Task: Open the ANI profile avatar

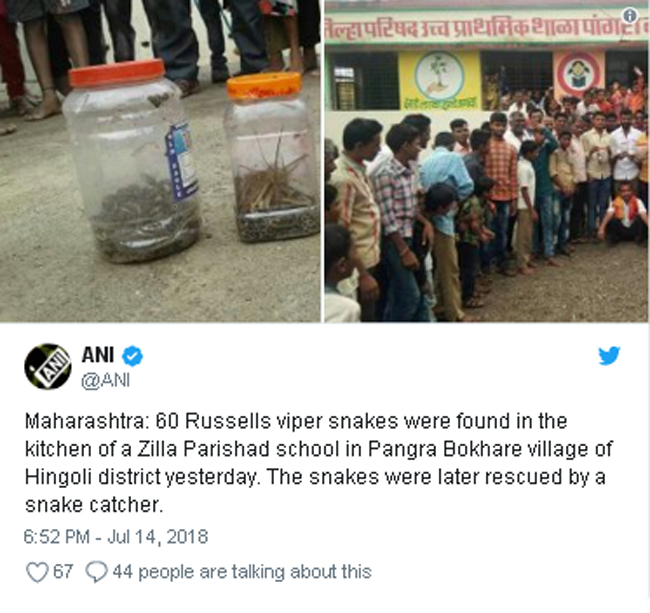Action: (48, 366)
